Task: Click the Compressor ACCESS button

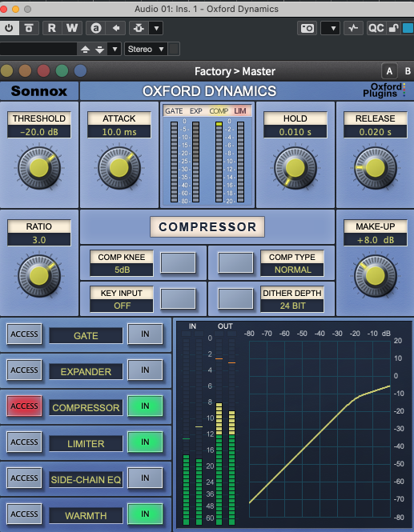Action: (x=24, y=406)
